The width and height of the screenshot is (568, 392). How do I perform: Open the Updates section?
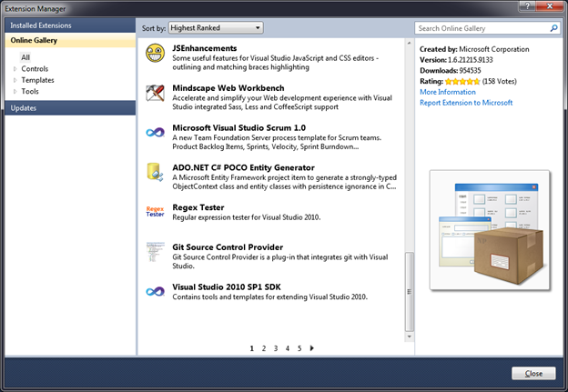coord(24,108)
